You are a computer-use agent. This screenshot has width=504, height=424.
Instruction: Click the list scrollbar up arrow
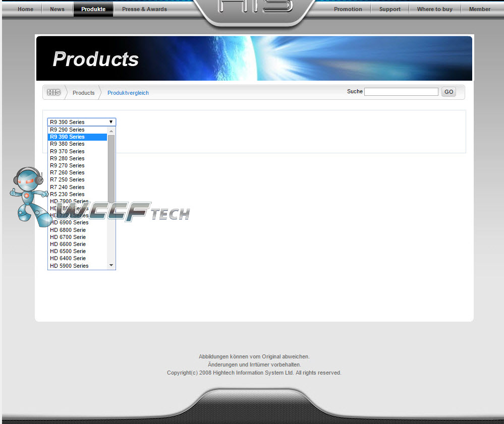coord(111,131)
